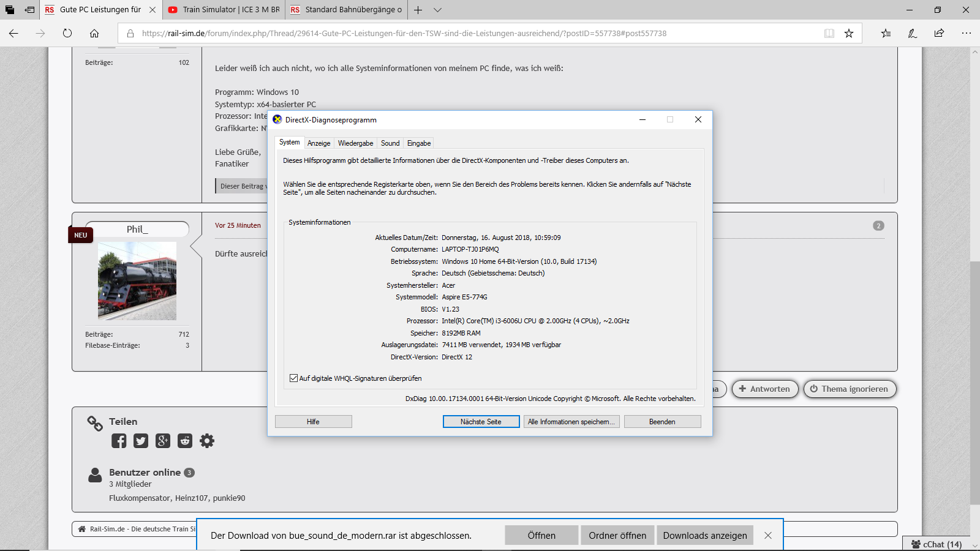980x551 pixels.
Task: Dismiss the download notification bar
Action: click(768, 535)
